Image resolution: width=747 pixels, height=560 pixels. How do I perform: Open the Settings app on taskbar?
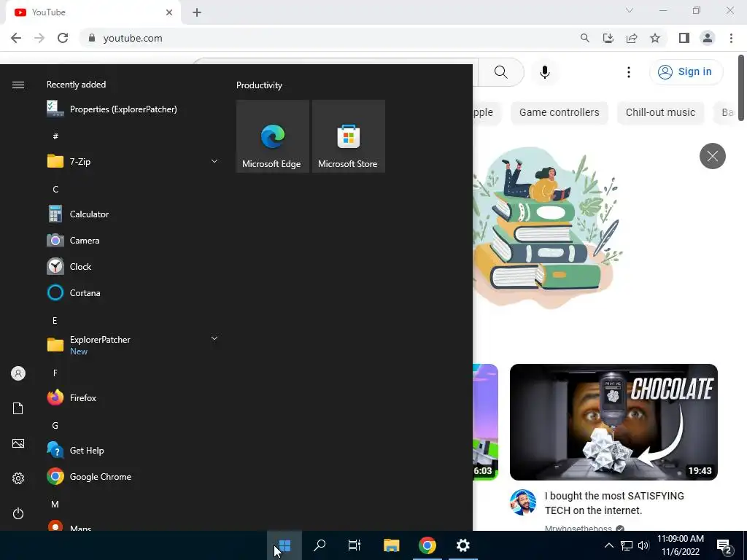click(463, 545)
